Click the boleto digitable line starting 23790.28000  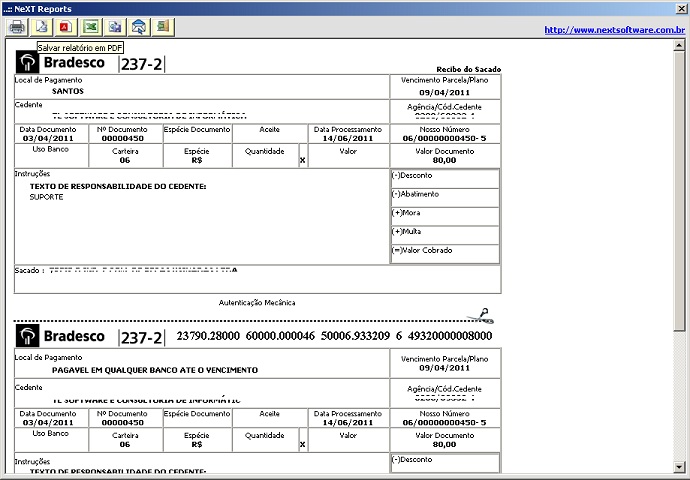click(x=334, y=336)
